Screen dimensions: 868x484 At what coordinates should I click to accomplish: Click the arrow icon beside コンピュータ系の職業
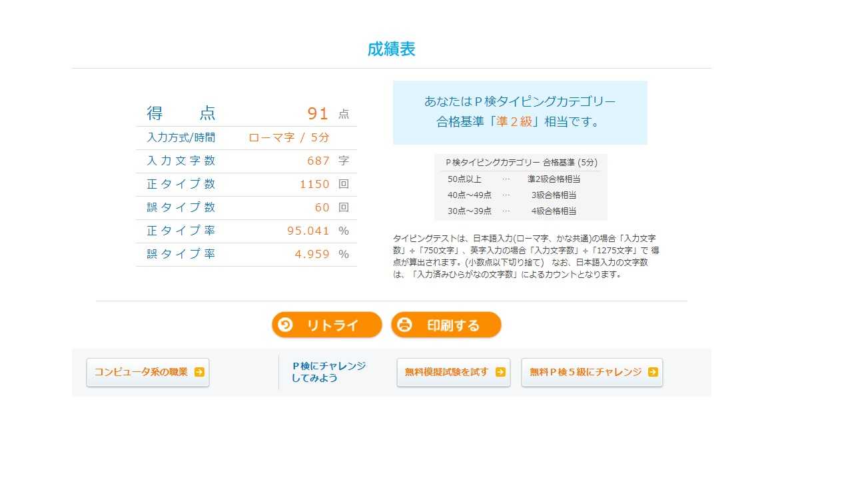coord(199,372)
